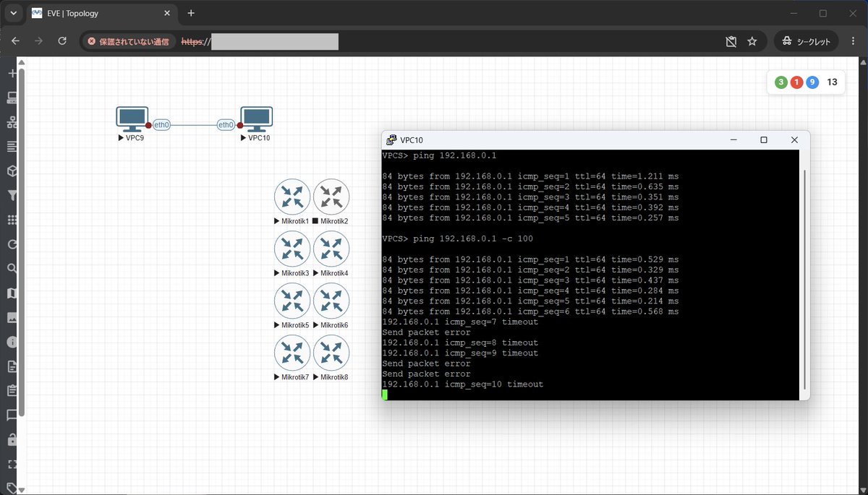This screenshot has height=495, width=868.
Task: Click the third-party cookies blocked icon in address bar
Action: (x=731, y=41)
